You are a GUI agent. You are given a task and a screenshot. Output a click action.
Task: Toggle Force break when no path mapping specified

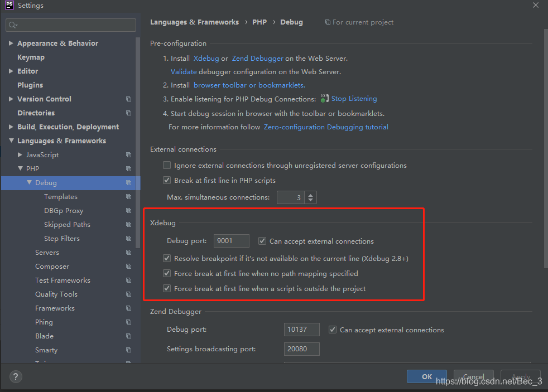[167, 273]
